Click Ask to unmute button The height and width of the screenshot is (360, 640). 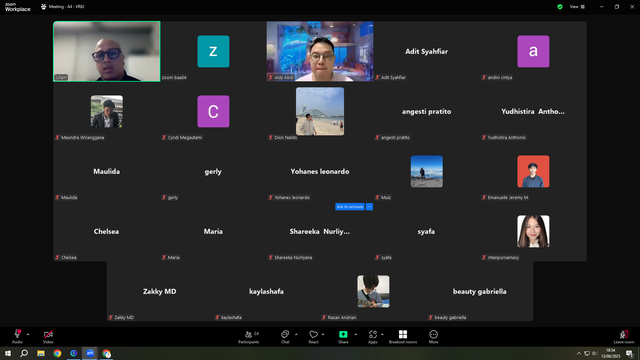click(x=350, y=207)
